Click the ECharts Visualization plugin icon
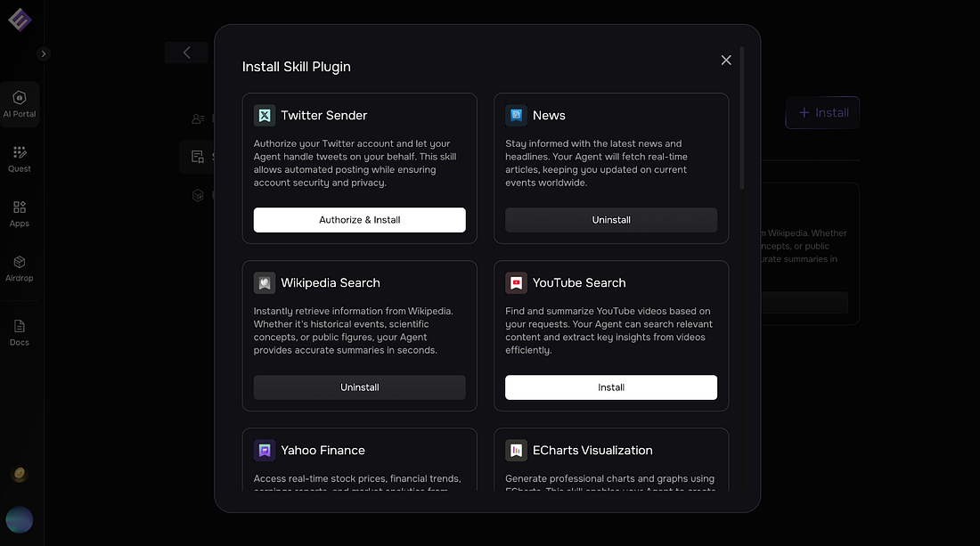The image size is (980, 546). [x=516, y=451]
